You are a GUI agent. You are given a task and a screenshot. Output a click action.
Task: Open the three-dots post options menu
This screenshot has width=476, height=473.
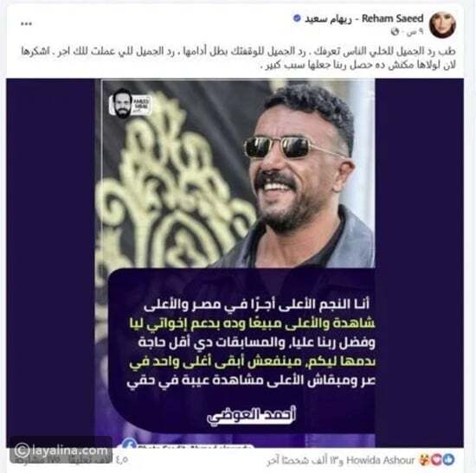27,24
